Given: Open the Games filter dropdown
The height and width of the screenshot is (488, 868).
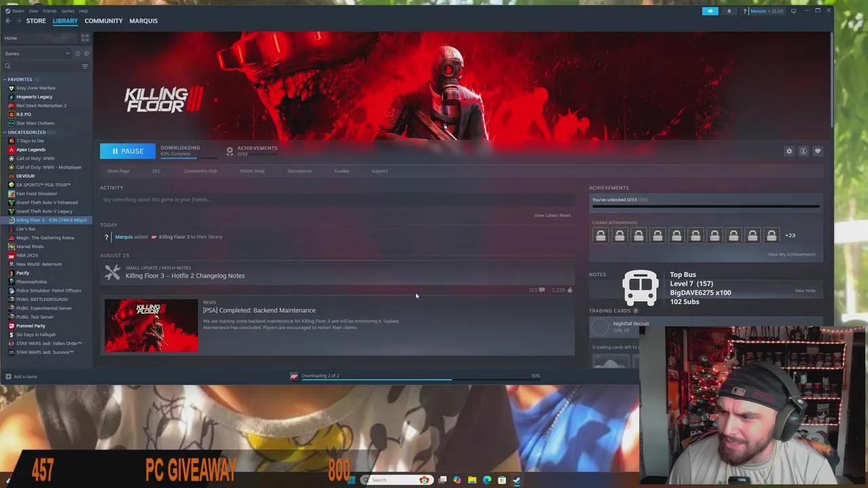Looking at the screenshot, I should click(x=37, y=54).
